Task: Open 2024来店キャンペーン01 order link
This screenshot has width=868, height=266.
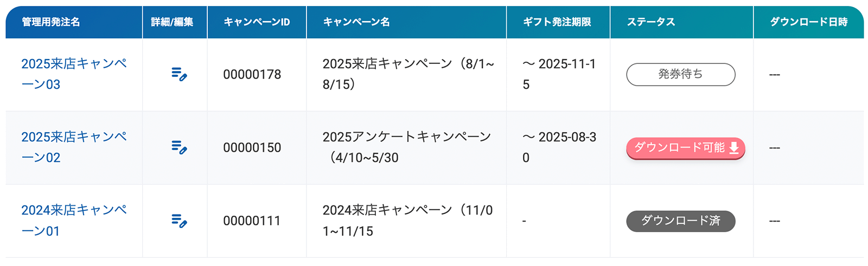Action: tap(74, 220)
